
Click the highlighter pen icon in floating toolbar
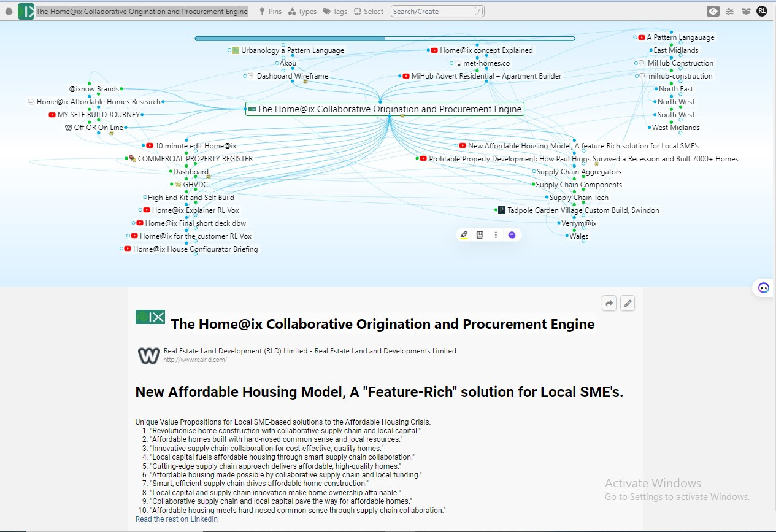point(464,234)
